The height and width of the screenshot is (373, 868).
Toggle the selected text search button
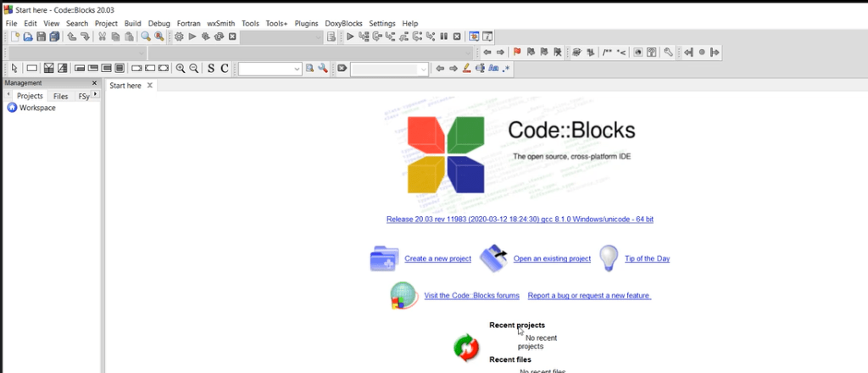[480, 68]
